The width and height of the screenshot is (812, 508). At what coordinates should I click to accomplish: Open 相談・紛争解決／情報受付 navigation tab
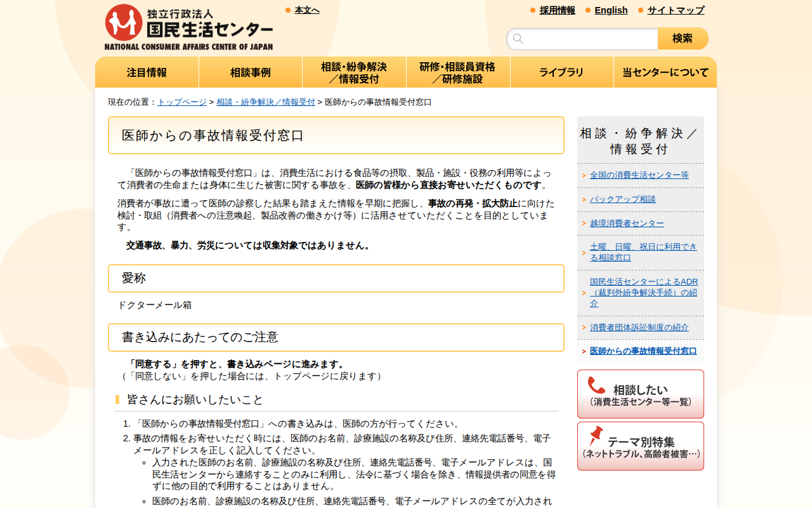(354, 72)
